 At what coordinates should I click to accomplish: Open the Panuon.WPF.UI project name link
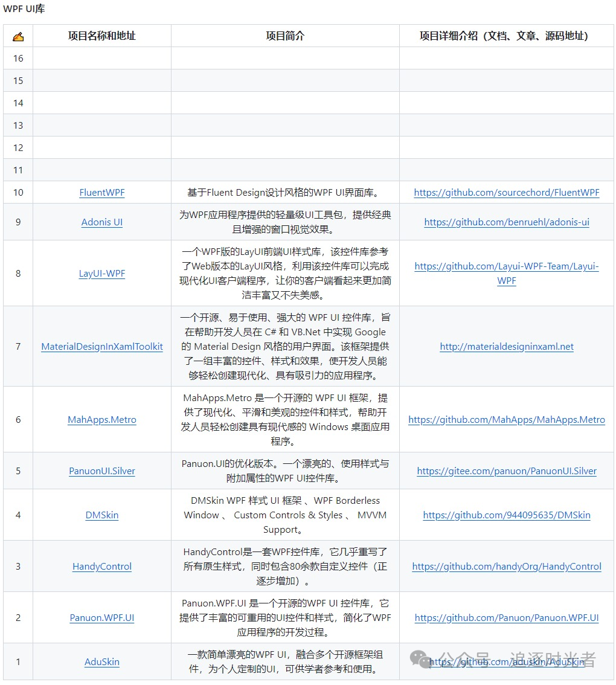(102, 618)
